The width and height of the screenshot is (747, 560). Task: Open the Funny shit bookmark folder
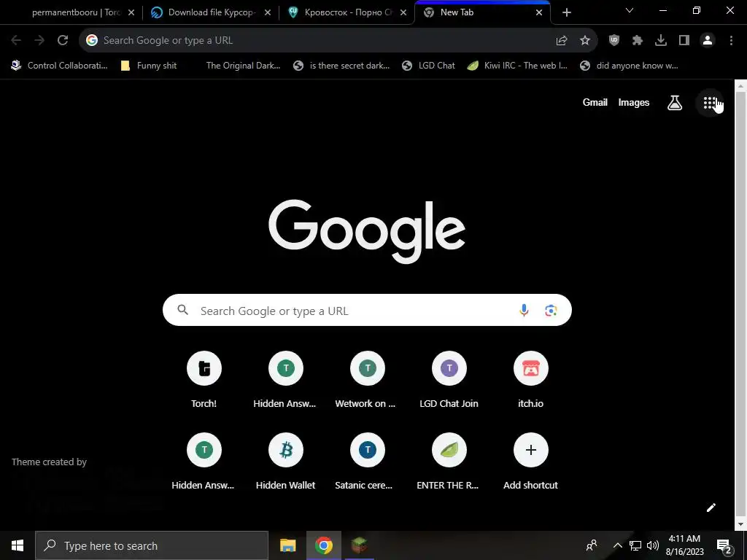(x=149, y=66)
